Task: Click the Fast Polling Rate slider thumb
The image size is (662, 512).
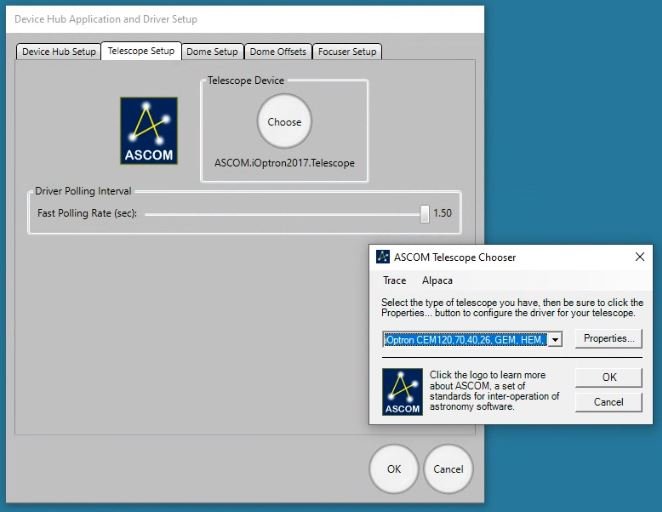Action: point(425,214)
